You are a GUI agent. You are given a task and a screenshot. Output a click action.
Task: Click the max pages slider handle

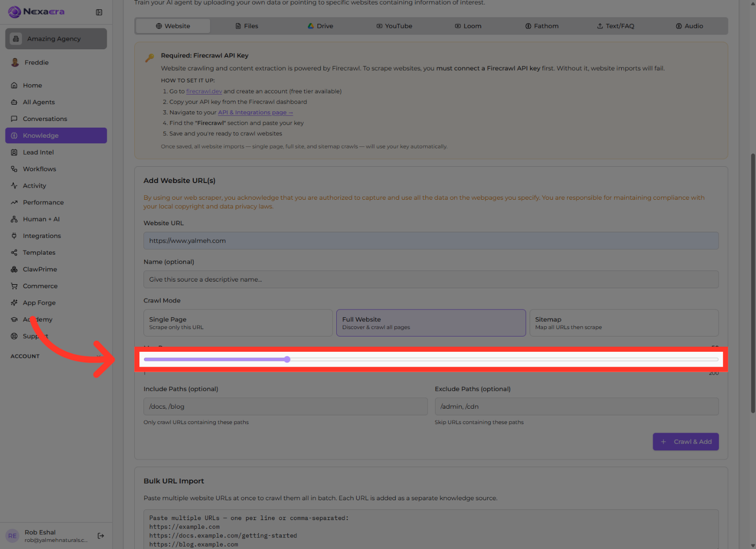pyautogui.click(x=287, y=359)
